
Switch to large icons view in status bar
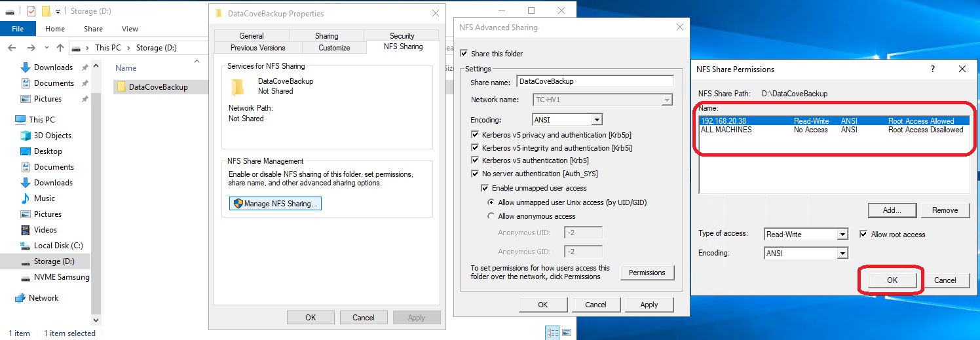point(566,333)
